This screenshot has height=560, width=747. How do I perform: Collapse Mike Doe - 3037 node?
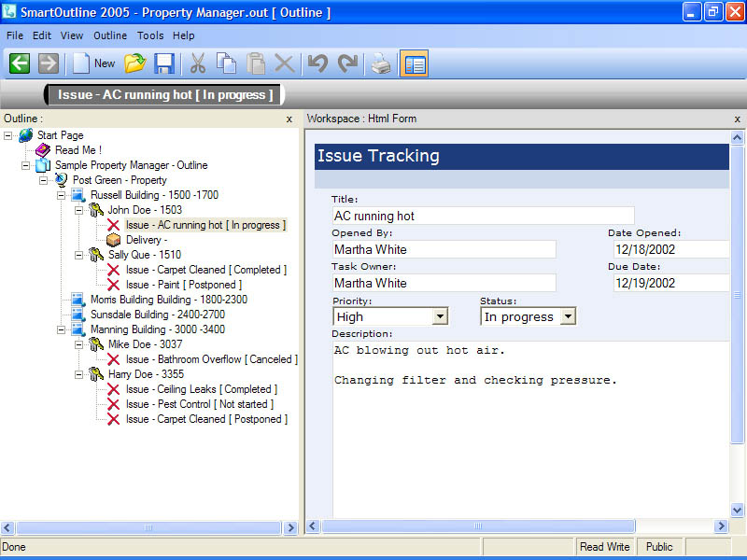(78, 344)
